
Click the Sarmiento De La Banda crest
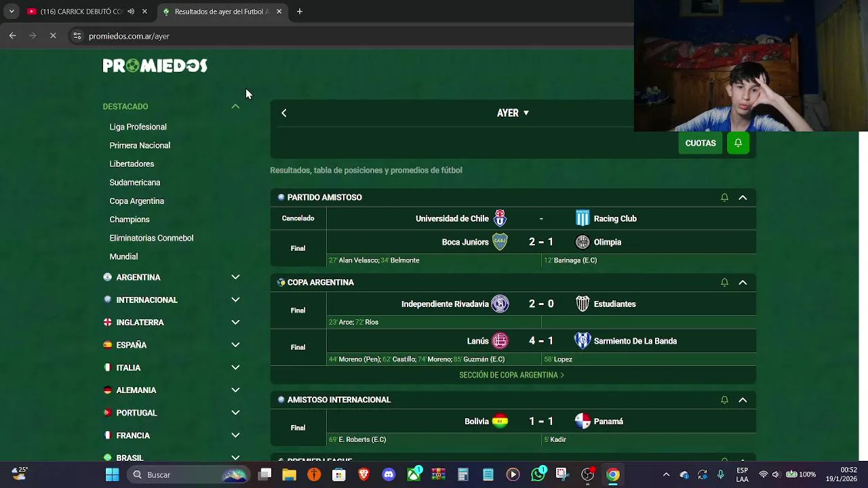click(x=583, y=341)
